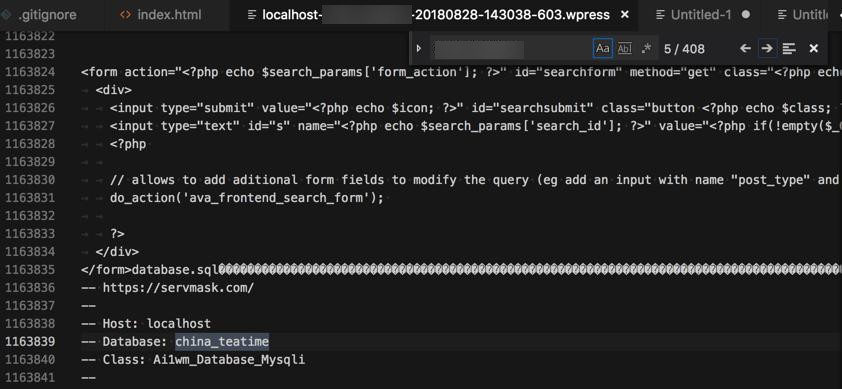This screenshot has height=389, width=842.
Task: Click unsaved dot on Untitled-1 tab
Action: click(x=746, y=15)
